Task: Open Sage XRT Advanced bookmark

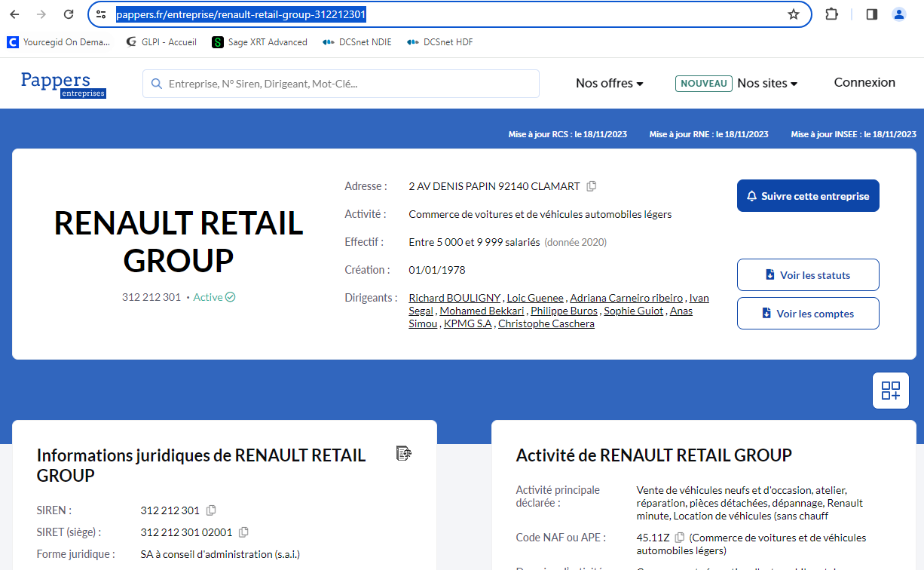Action: pos(260,42)
